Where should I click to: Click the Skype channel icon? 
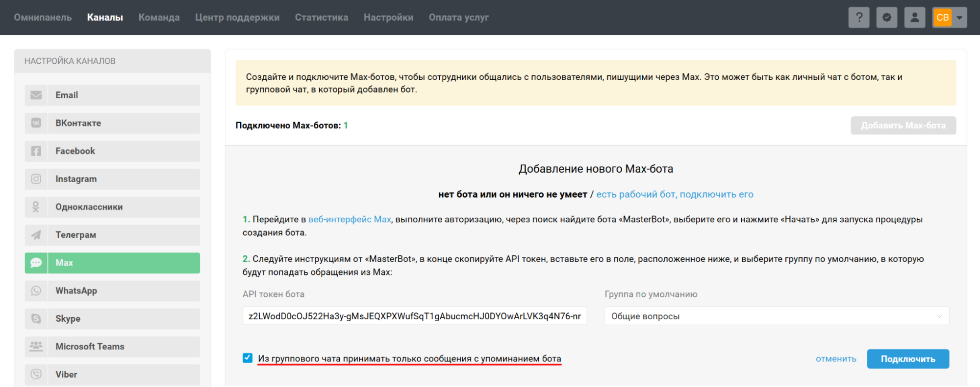pos(36,319)
